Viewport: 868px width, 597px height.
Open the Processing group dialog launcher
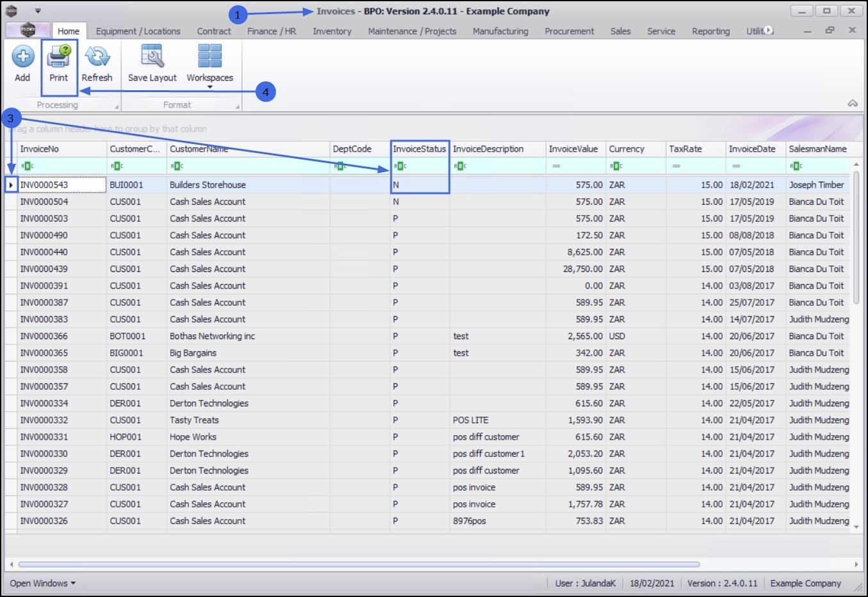(x=117, y=106)
